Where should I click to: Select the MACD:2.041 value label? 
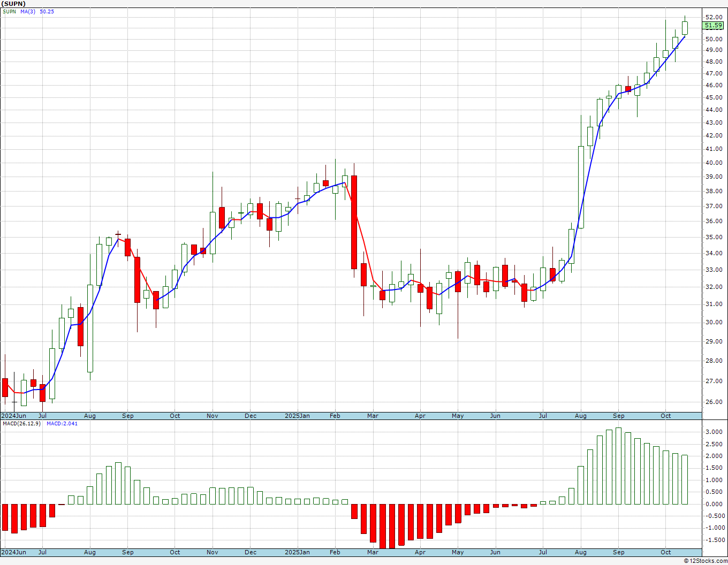tap(62, 423)
